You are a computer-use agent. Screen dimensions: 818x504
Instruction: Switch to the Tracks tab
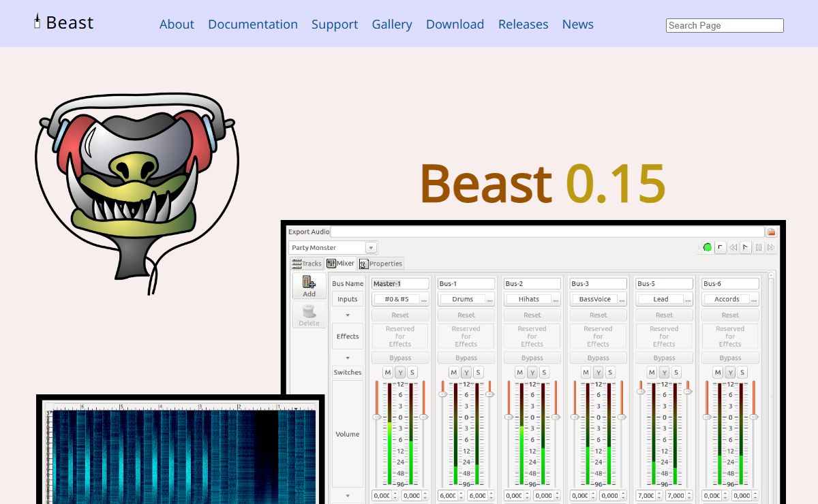point(307,264)
